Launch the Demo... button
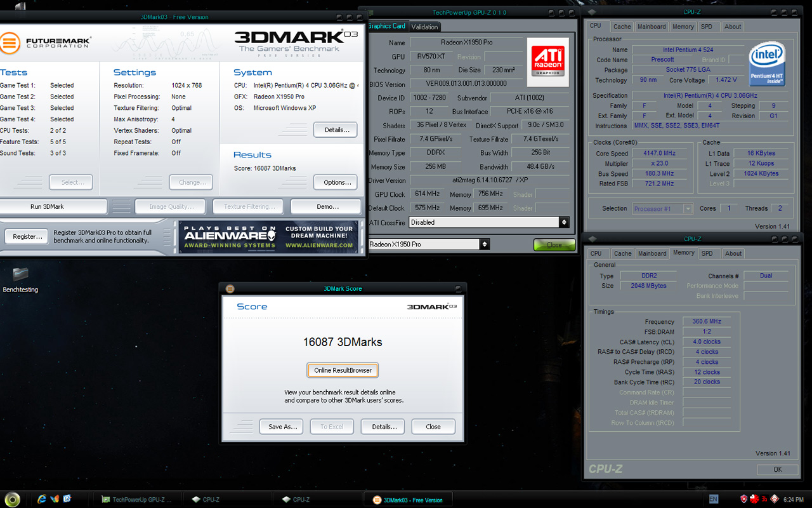The width and height of the screenshot is (812, 508). tap(326, 206)
